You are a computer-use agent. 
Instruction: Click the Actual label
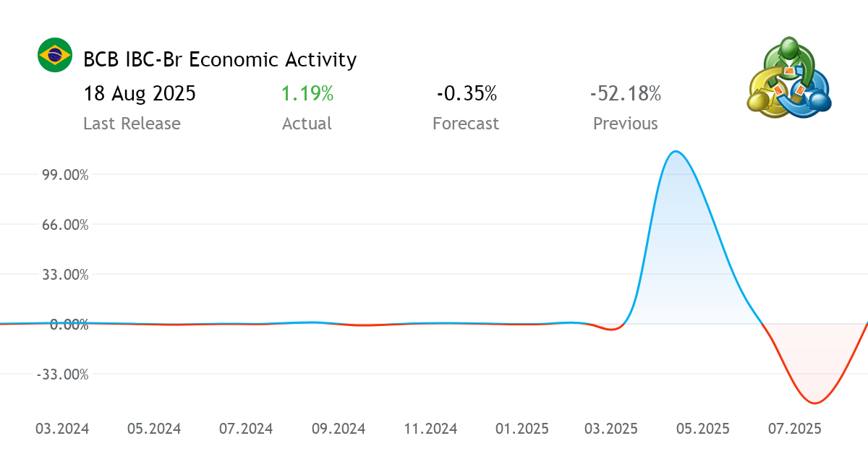[307, 124]
